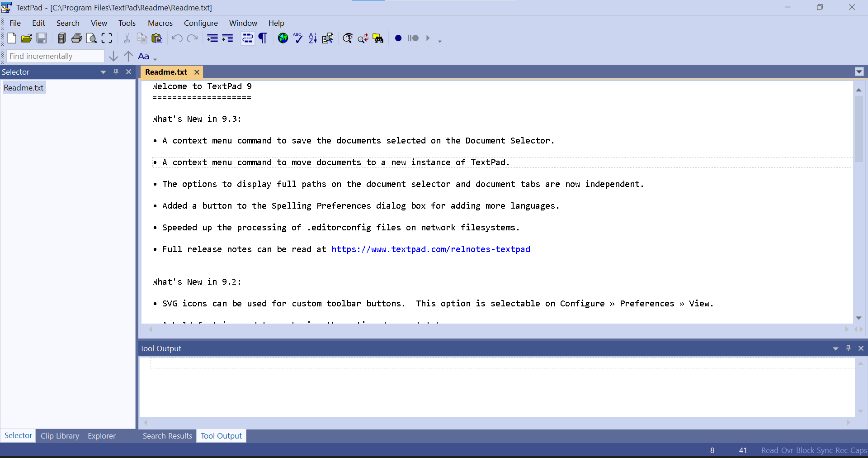
Task: Click the increase indent icon
Action: [227, 38]
